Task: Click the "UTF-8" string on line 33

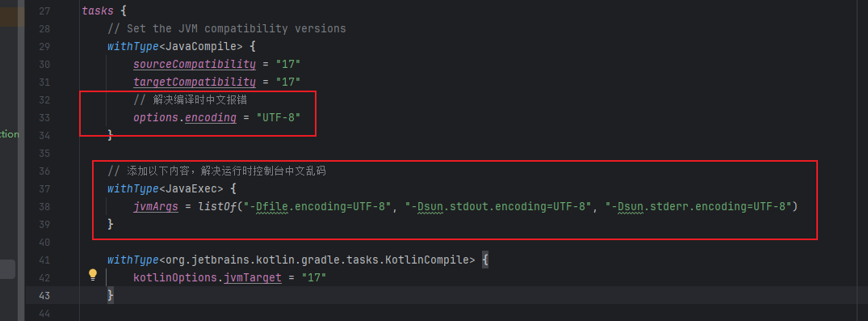Action: (x=278, y=117)
